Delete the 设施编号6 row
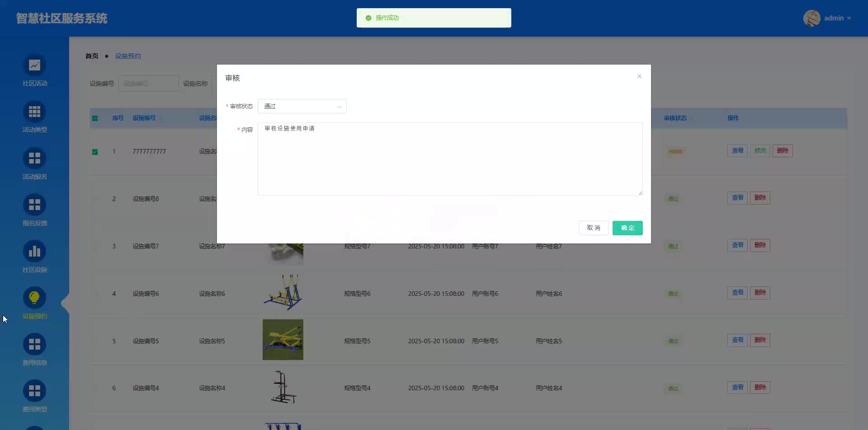Viewport: 868px width, 430px height. 760,293
